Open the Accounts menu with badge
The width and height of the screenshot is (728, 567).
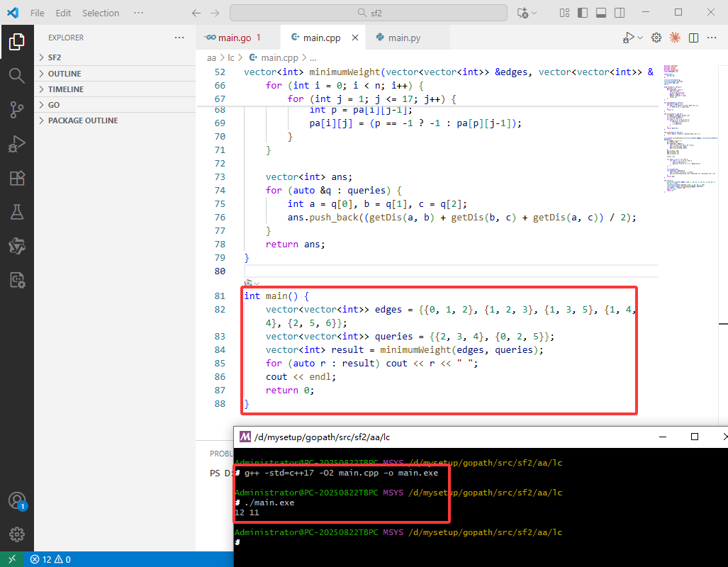point(18,502)
